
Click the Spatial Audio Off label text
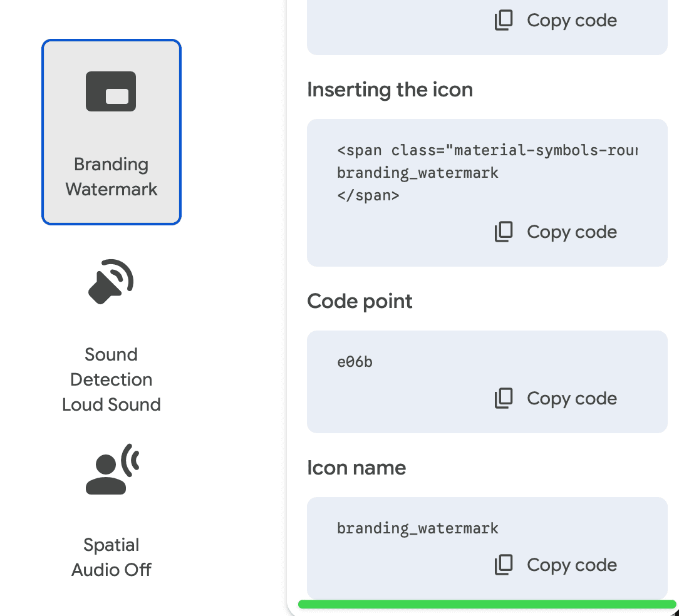click(111, 557)
